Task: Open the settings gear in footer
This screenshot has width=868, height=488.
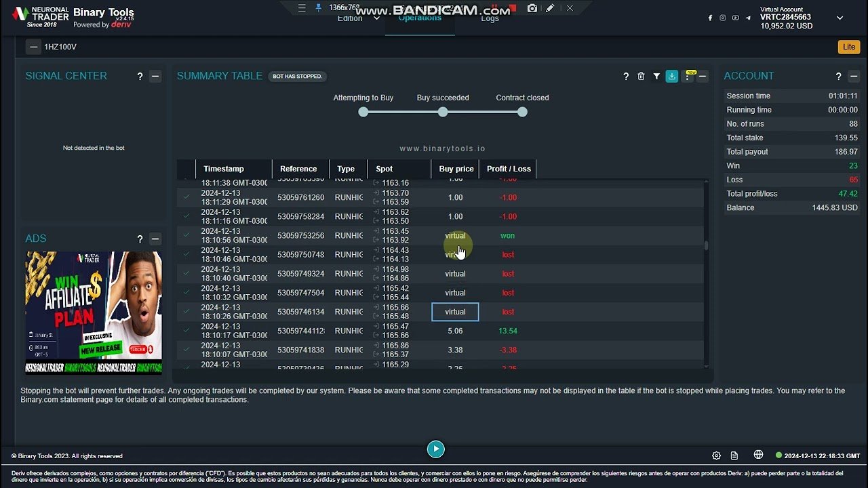Action: point(716,455)
